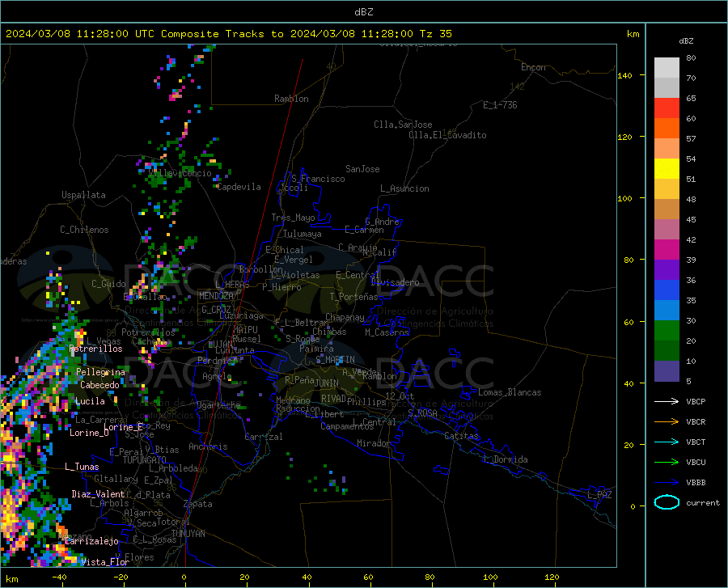Click the Capdevila place label
Viewport: 728px width, 588px height.
(x=239, y=187)
